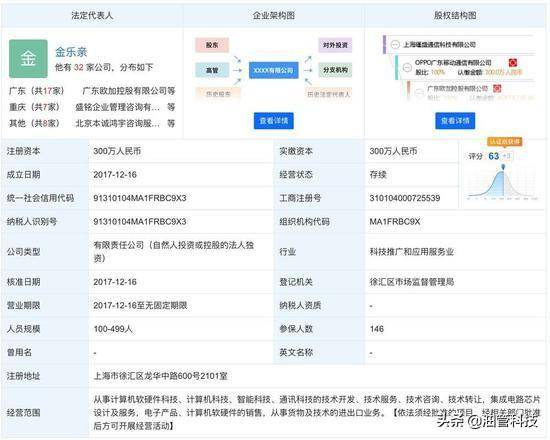
Task: Open the 法定代表人 header tab
Action: tap(92, 15)
